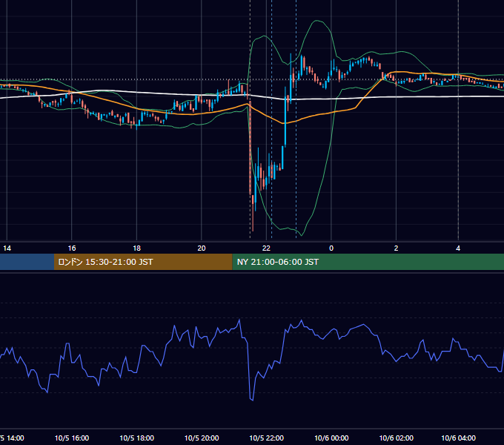
Task: Click the 0 hour axis label
Action: pyautogui.click(x=331, y=248)
